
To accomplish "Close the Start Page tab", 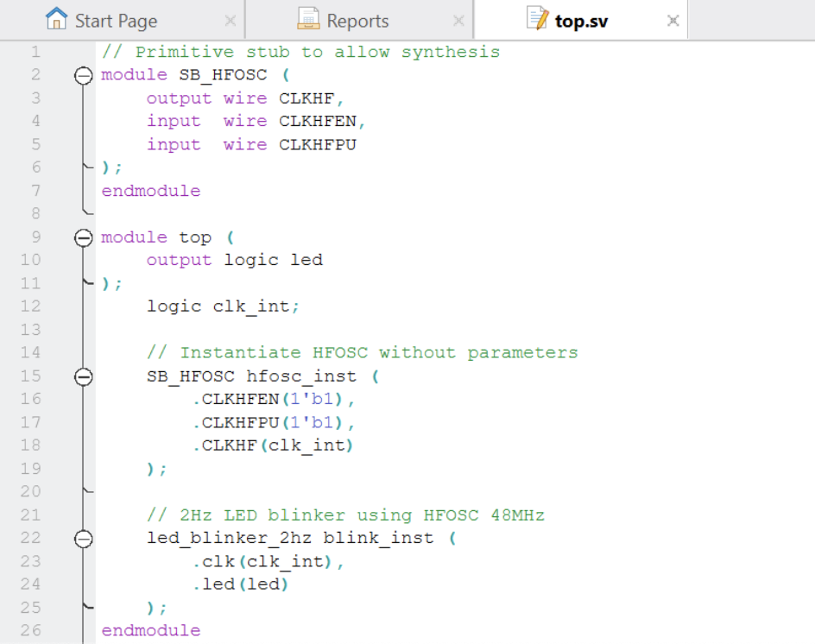I will (231, 21).
